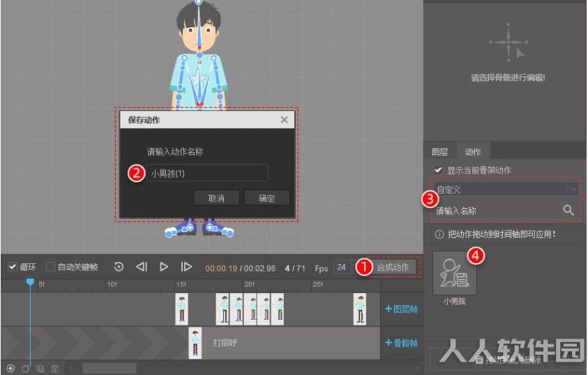Select the 小男孩 action thumbnail

[x=455, y=273]
